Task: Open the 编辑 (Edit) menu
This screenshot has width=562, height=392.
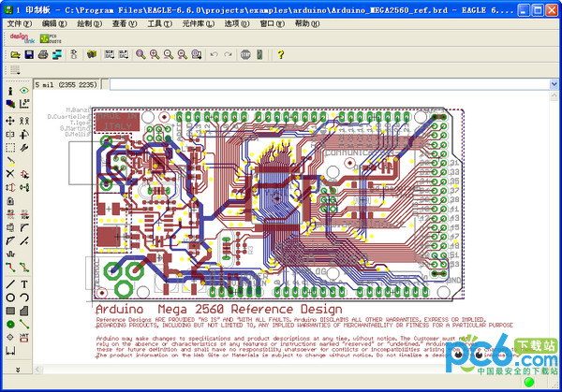Action: click(x=54, y=24)
